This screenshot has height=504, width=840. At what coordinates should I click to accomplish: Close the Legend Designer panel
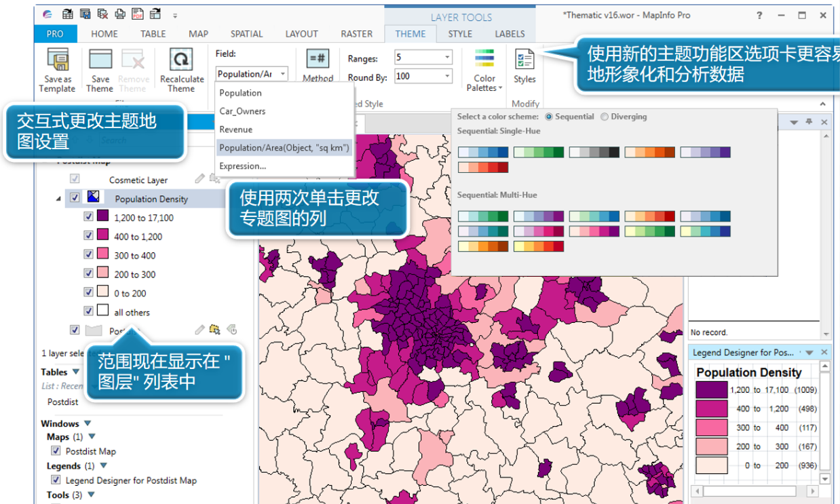coord(824,352)
